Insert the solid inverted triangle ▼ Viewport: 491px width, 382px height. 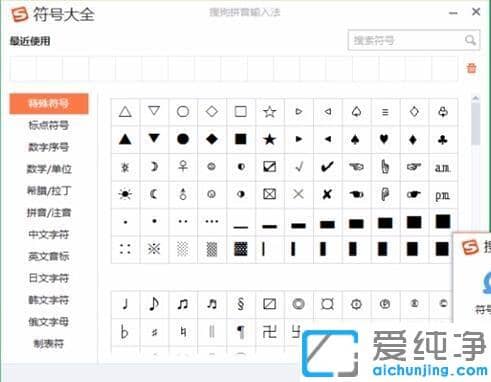point(154,138)
